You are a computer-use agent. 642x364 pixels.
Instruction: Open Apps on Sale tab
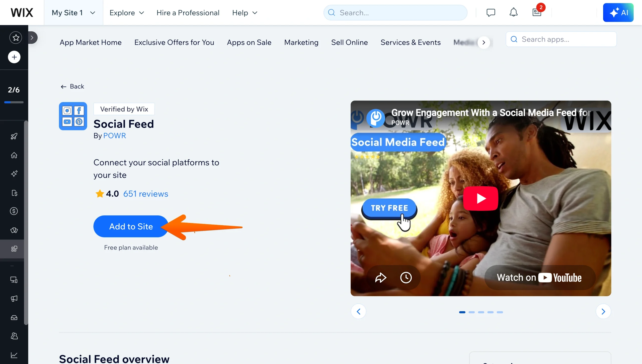249,42
